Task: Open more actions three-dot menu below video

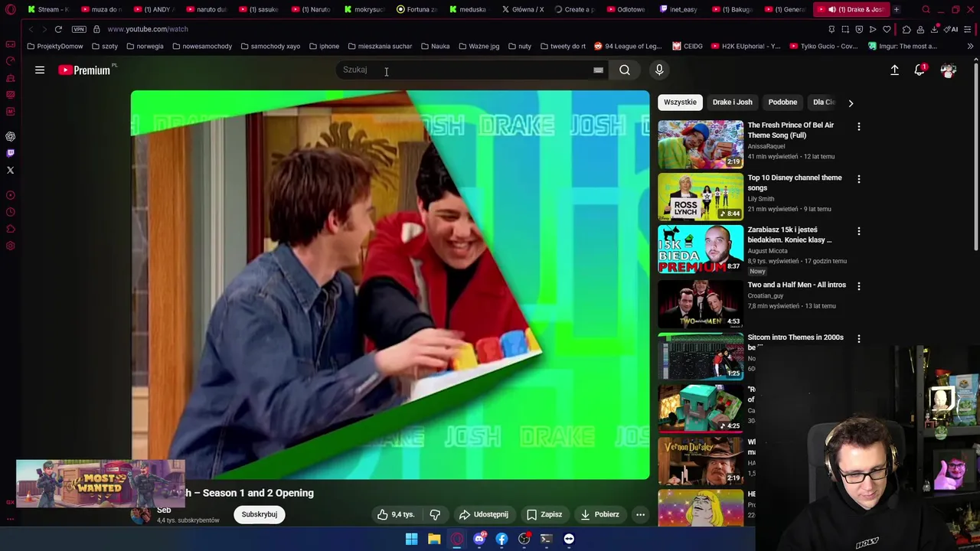Action: pyautogui.click(x=640, y=514)
